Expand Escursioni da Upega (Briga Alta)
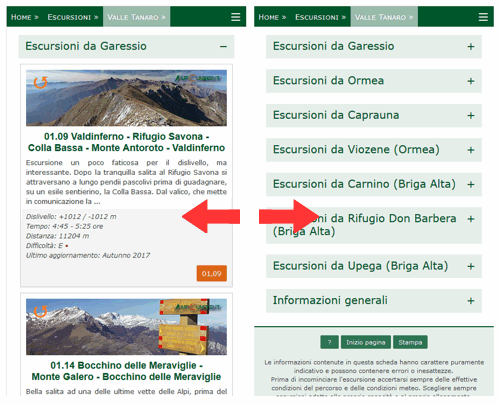This screenshot has height=405, width=500. pos(374,266)
